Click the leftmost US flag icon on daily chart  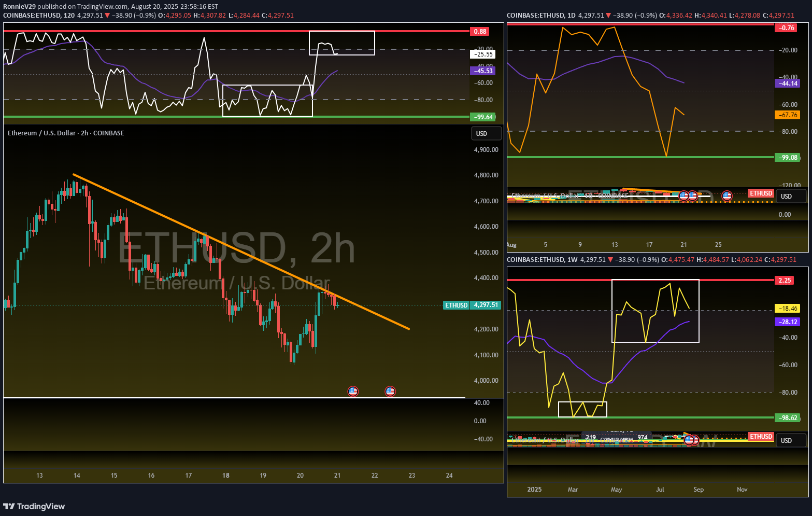coord(683,196)
